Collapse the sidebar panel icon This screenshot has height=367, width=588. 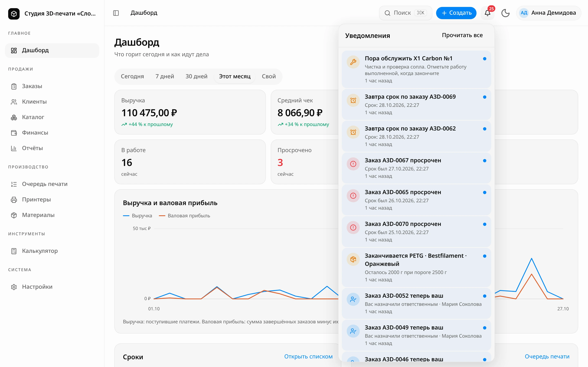coord(116,13)
